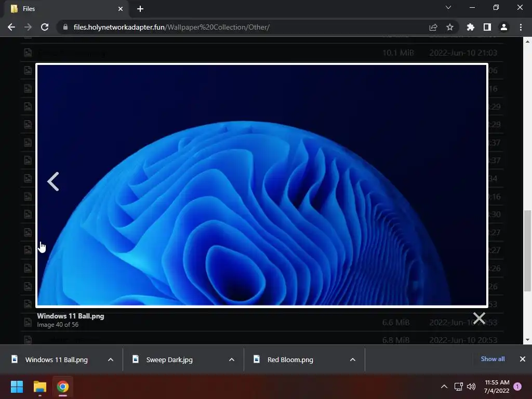Image resolution: width=532 pixels, height=399 pixels.
Task: Open the Extensions puzzle menu
Action: 471,27
